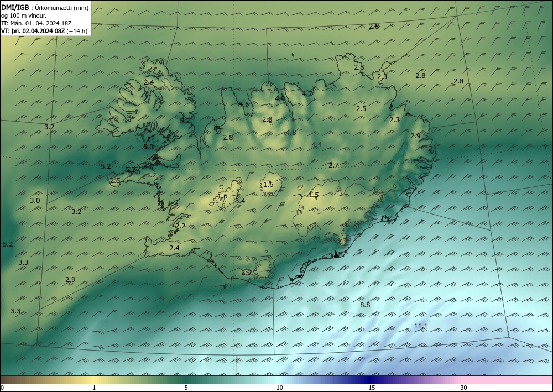Click the 4.8 precipitation value
This screenshot has width=553, height=392.
click(291, 133)
